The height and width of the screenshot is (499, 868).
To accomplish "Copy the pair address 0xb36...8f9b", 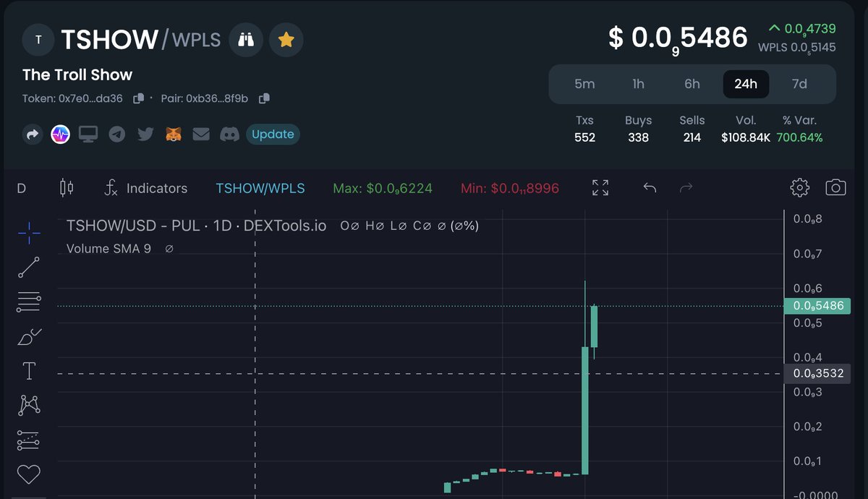I will click(264, 98).
